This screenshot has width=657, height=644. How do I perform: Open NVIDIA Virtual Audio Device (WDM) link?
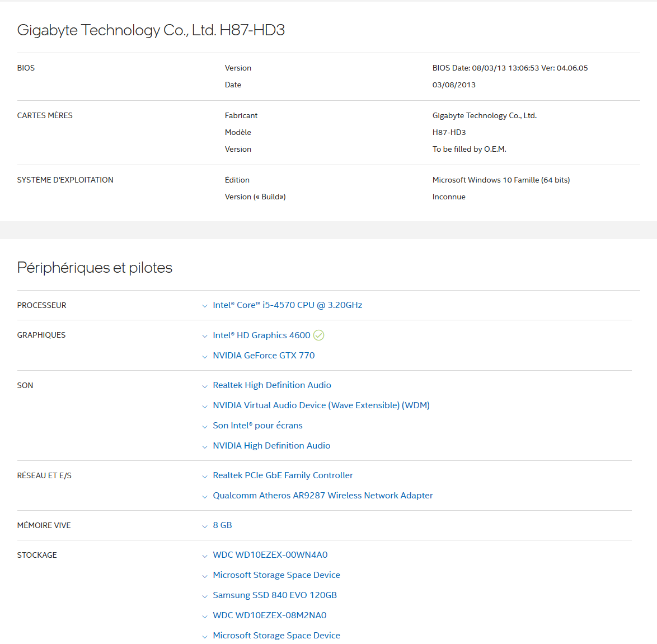pos(321,405)
